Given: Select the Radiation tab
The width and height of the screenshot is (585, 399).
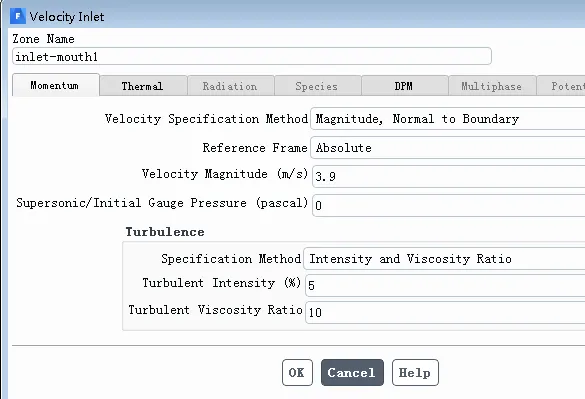Looking at the screenshot, I should click(x=231, y=86).
